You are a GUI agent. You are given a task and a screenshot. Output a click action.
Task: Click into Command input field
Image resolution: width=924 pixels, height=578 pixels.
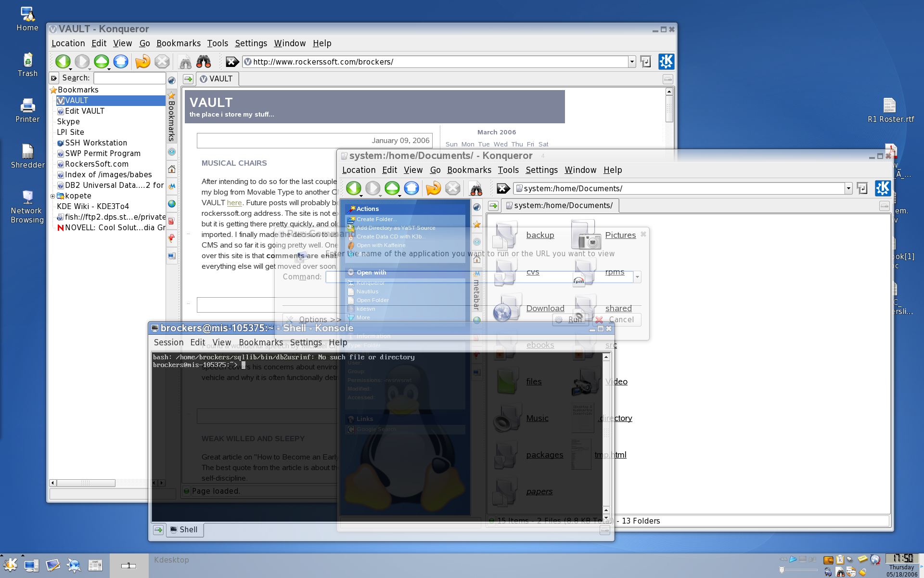[x=479, y=277]
